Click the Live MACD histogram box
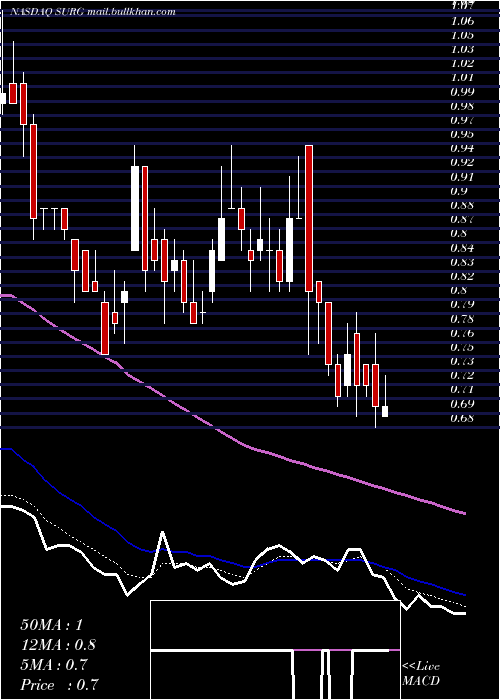This screenshot has height=700, width=500. coord(275,650)
